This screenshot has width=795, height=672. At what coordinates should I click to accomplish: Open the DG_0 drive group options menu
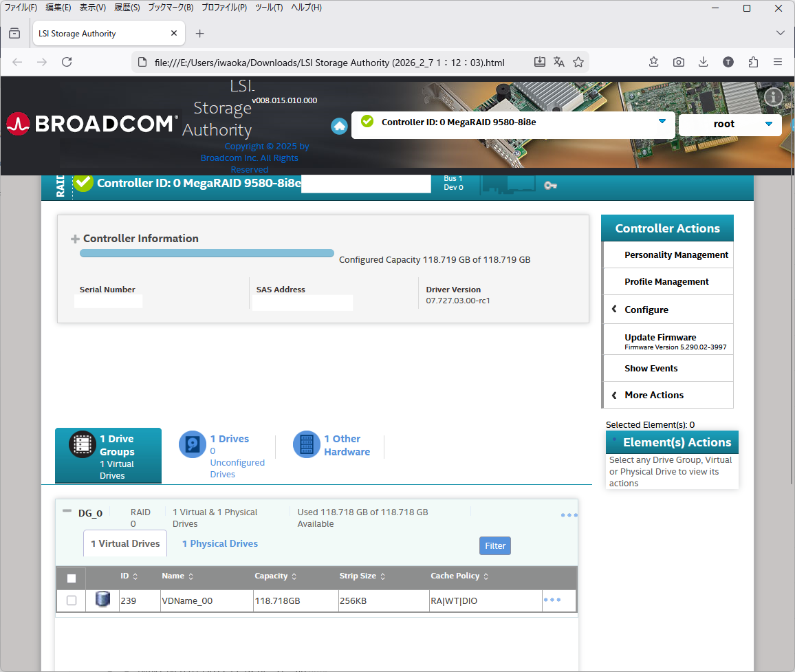[569, 515]
